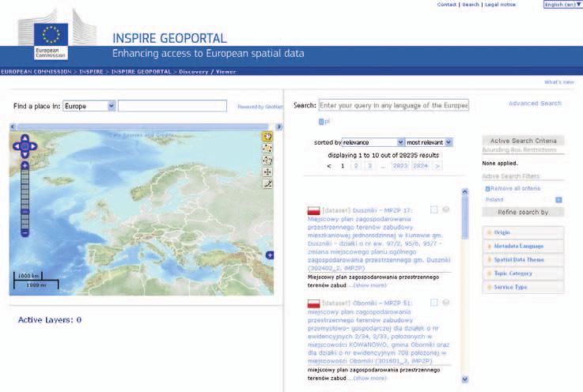Click the results scrollbar up arrow
583x392 pixels.
[465, 192]
